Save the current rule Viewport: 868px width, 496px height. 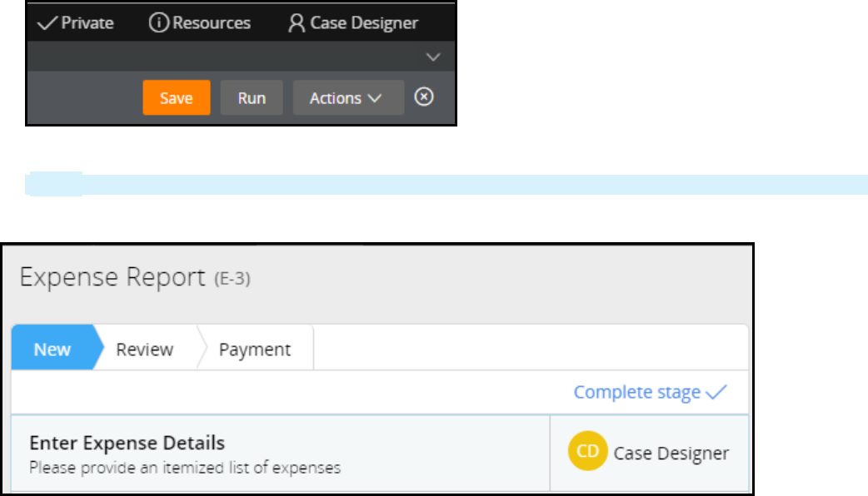pos(177,98)
